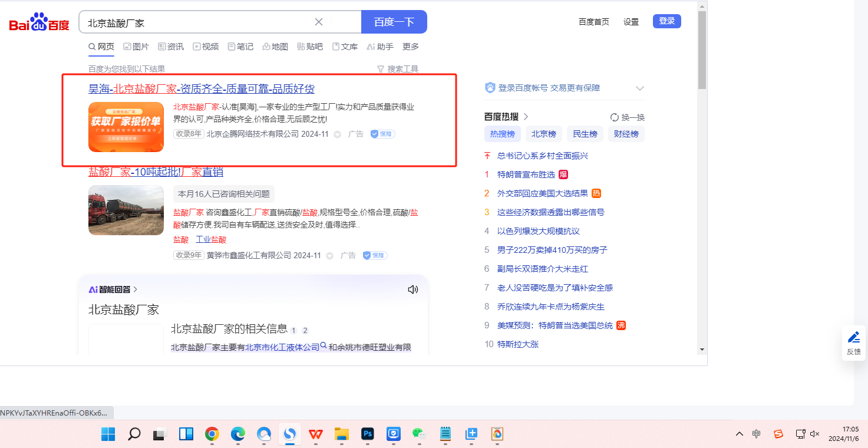Open WeChat from the taskbar
Viewport: 868px width, 448px height.
[x=419, y=434]
